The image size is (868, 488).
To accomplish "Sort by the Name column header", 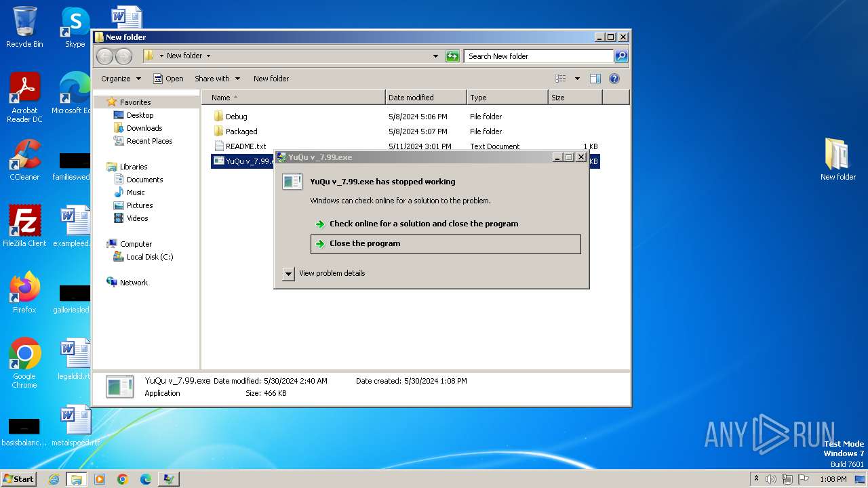I will 293,98.
